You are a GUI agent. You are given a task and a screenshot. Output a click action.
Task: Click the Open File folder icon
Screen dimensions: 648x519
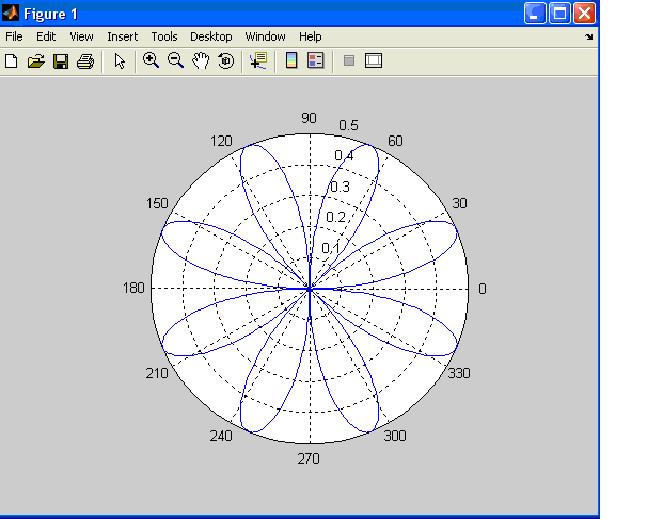pyautogui.click(x=36, y=61)
